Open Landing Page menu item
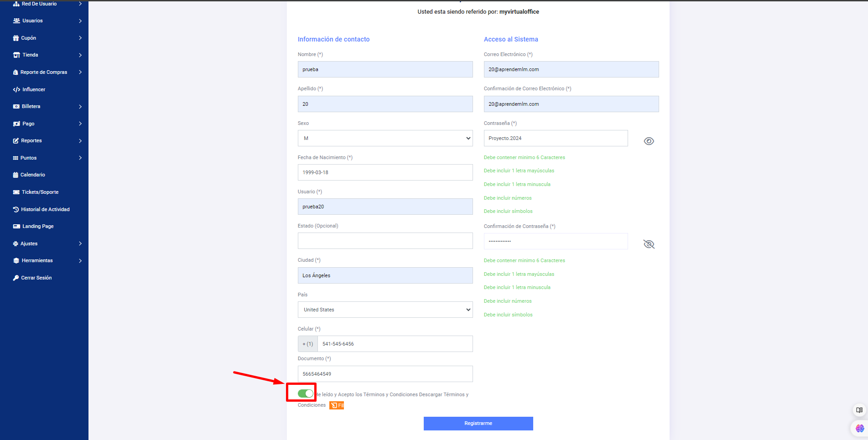 [x=38, y=226]
